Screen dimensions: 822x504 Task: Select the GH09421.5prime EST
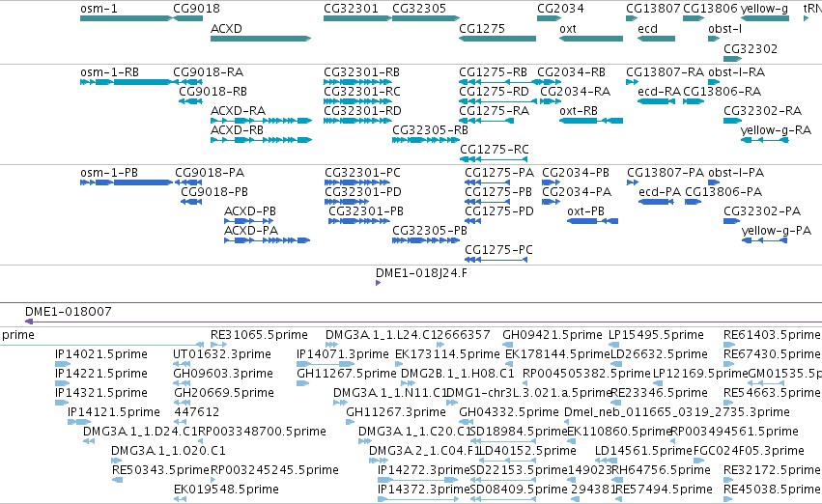click(507, 345)
